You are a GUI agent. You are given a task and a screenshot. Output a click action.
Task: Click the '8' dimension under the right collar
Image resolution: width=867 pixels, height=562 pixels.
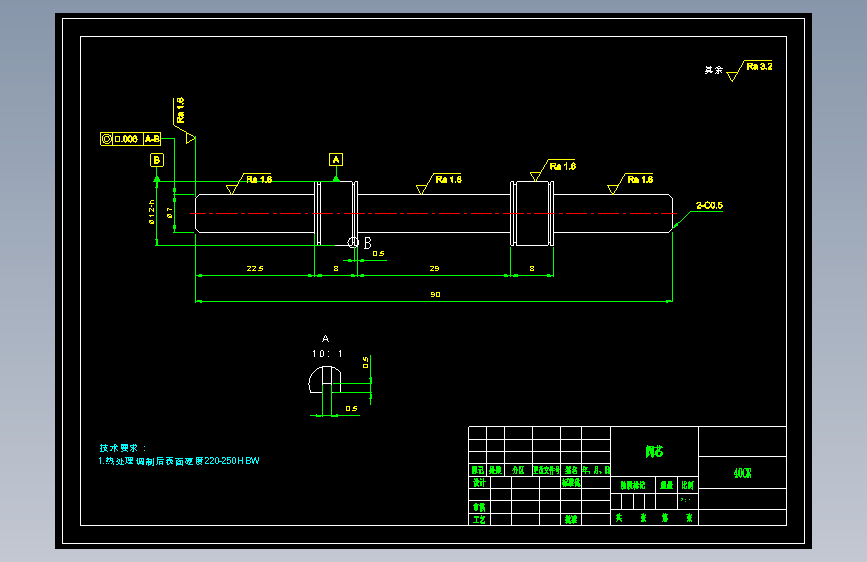532,268
